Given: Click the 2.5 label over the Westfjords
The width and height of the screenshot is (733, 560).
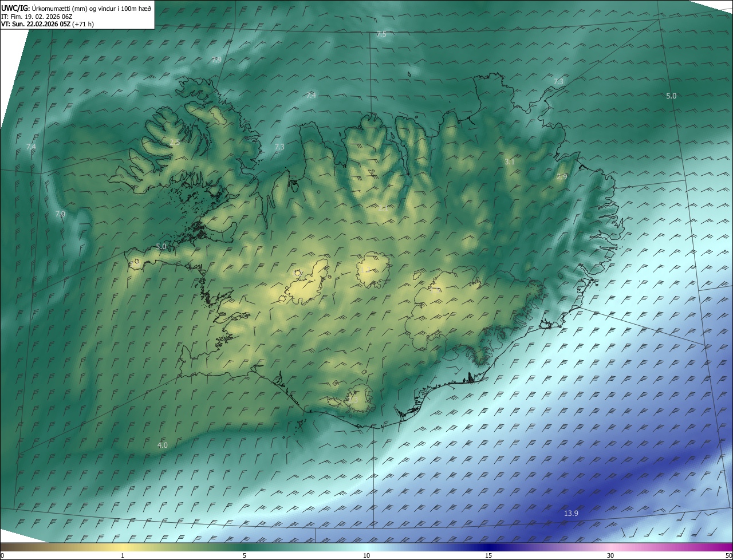Looking at the screenshot, I should (x=175, y=142).
